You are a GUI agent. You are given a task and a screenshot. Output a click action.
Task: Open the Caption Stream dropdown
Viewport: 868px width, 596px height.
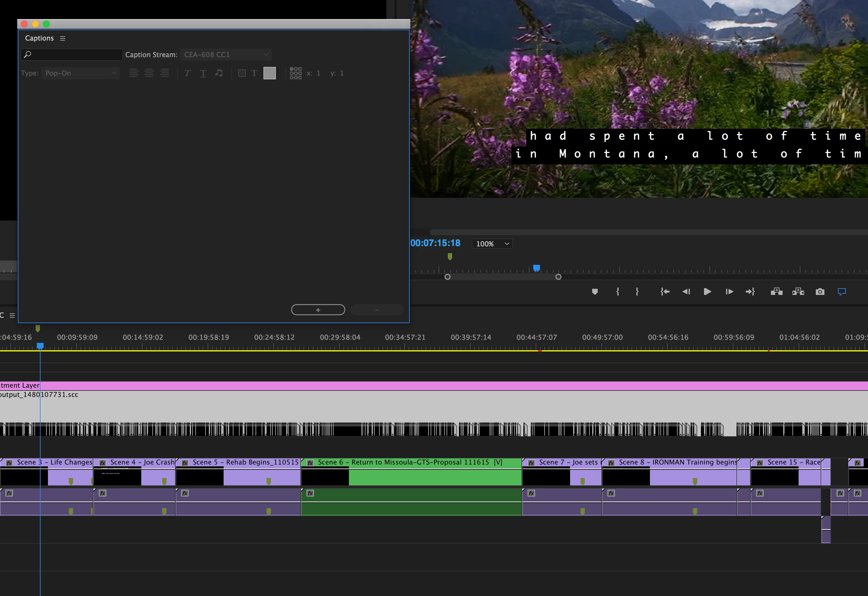pyautogui.click(x=225, y=55)
